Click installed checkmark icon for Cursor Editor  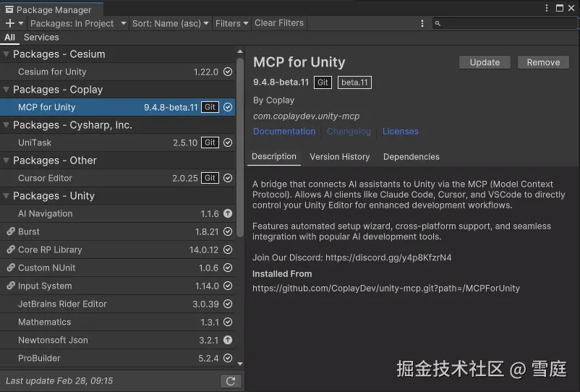coord(228,178)
